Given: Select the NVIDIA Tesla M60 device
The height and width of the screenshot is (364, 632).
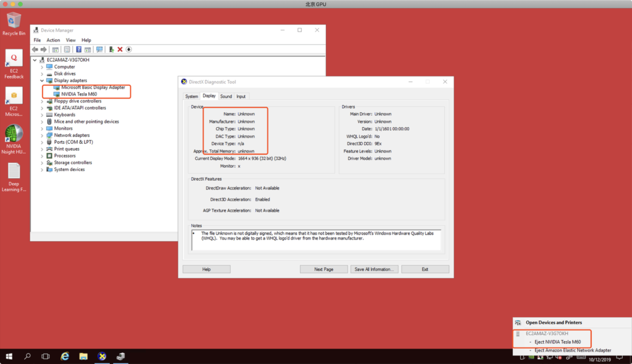Looking at the screenshot, I should coord(79,94).
